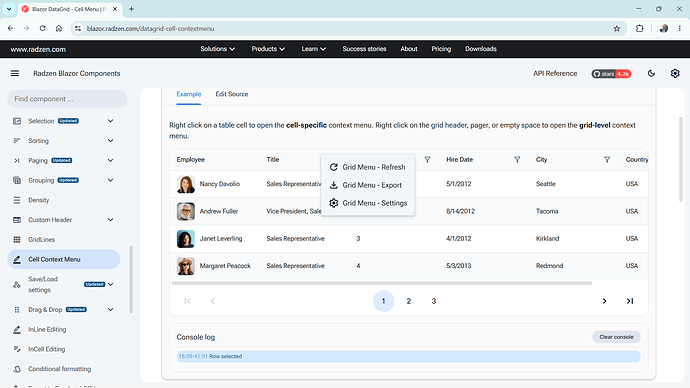
Task: Click the grid horizontal scrollbar
Action: [x=382, y=283]
